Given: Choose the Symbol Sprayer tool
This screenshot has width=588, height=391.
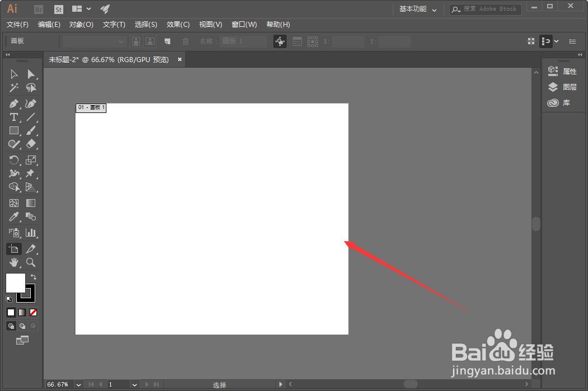Looking at the screenshot, I should coord(14,233).
